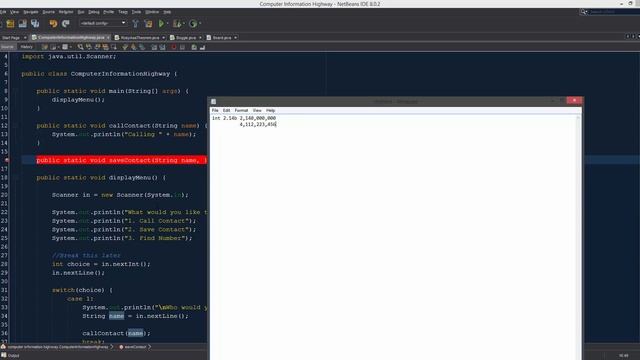Open the Output panel button
The image size is (640, 360).
[x=10, y=356]
